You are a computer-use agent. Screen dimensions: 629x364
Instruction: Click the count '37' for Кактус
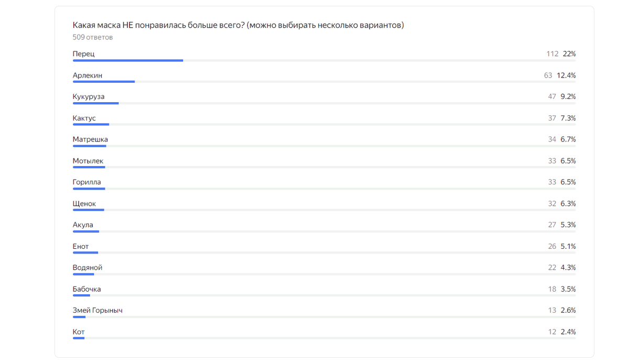[x=552, y=118]
